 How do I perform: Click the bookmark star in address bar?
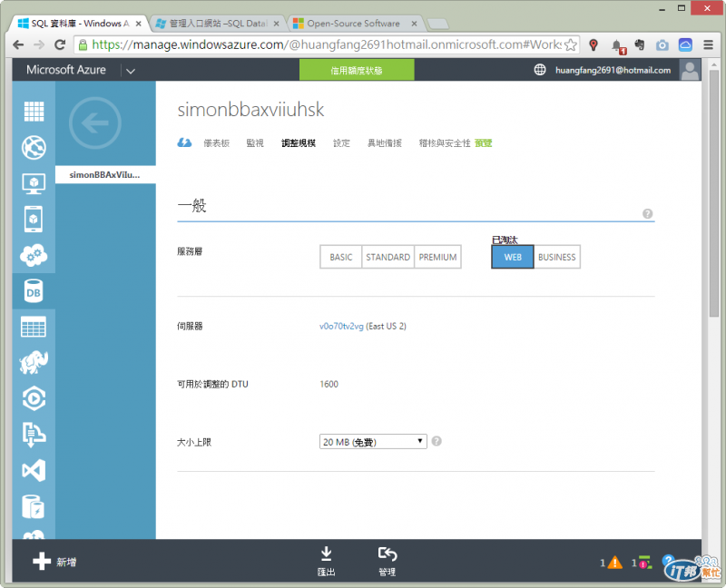tap(571, 44)
